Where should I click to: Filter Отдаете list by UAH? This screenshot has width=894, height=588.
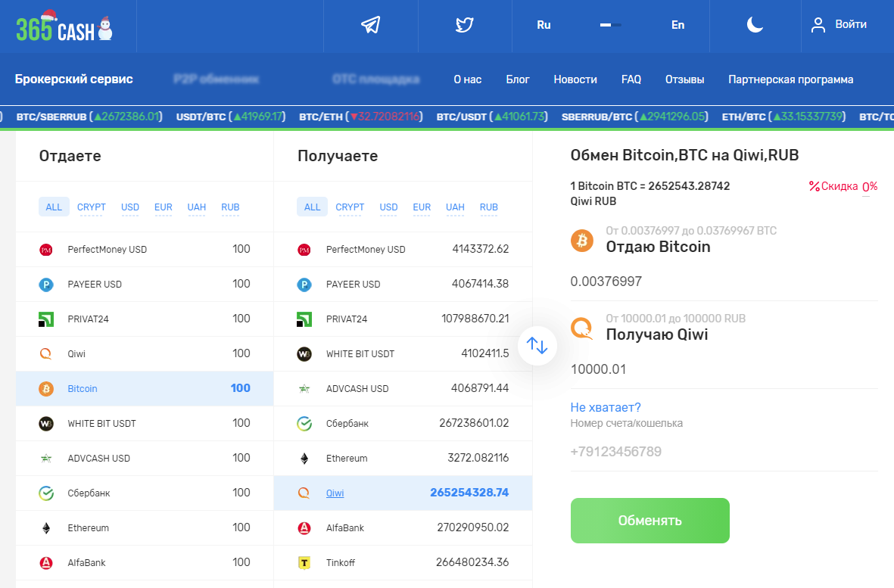197,207
